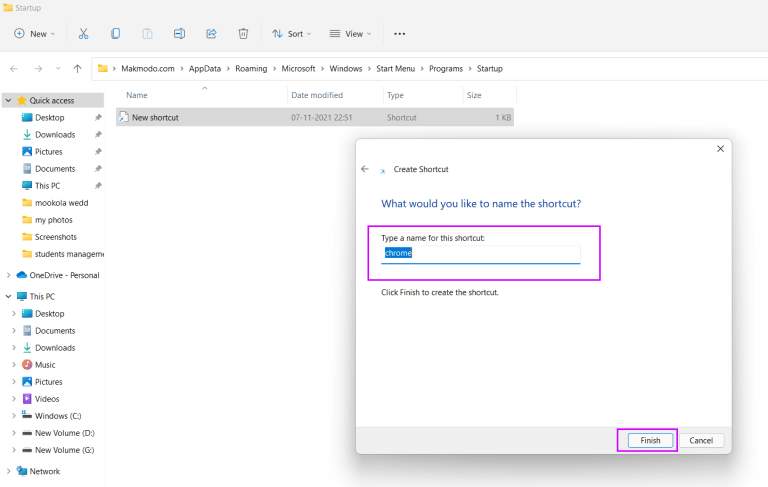Open the See more ellipsis menu
Image resolution: width=768 pixels, height=487 pixels.
tap(400, 33)
